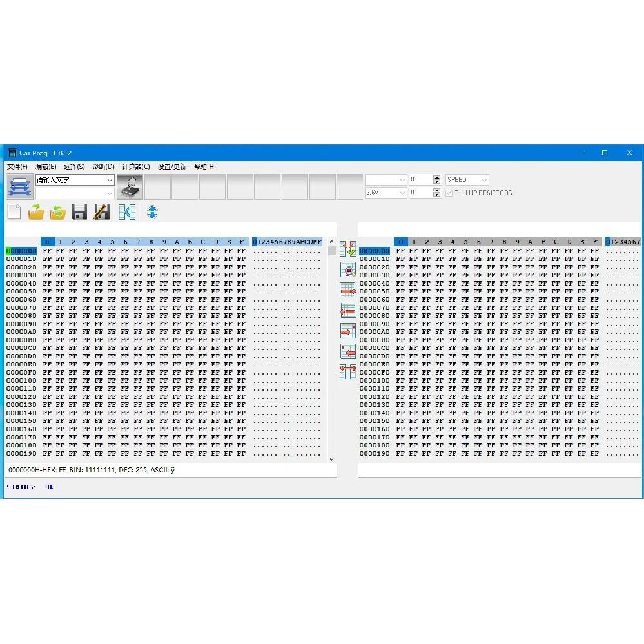
Task: Open a file with the folder icon
Action: pyautogui.click(x=35, y=212)
